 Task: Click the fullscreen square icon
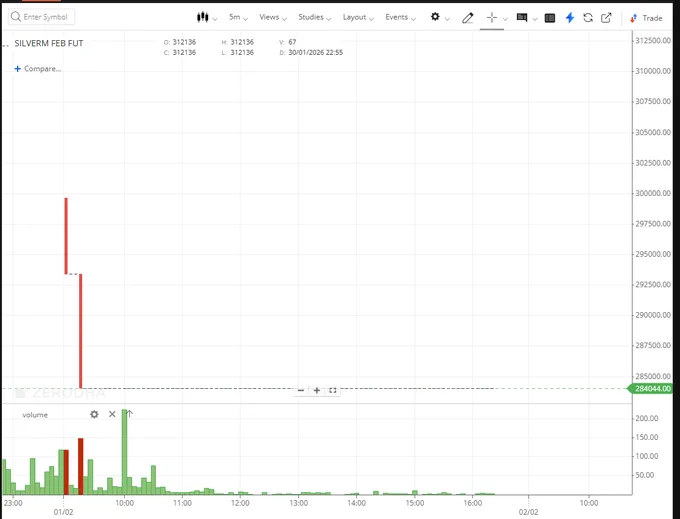pyautogui.click(x=333, y=390)
